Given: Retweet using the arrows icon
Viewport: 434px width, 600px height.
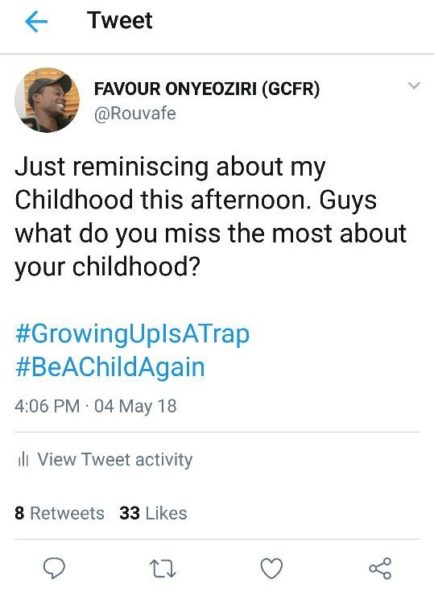Looking at the screenshot, I should [x=163, y=568].
